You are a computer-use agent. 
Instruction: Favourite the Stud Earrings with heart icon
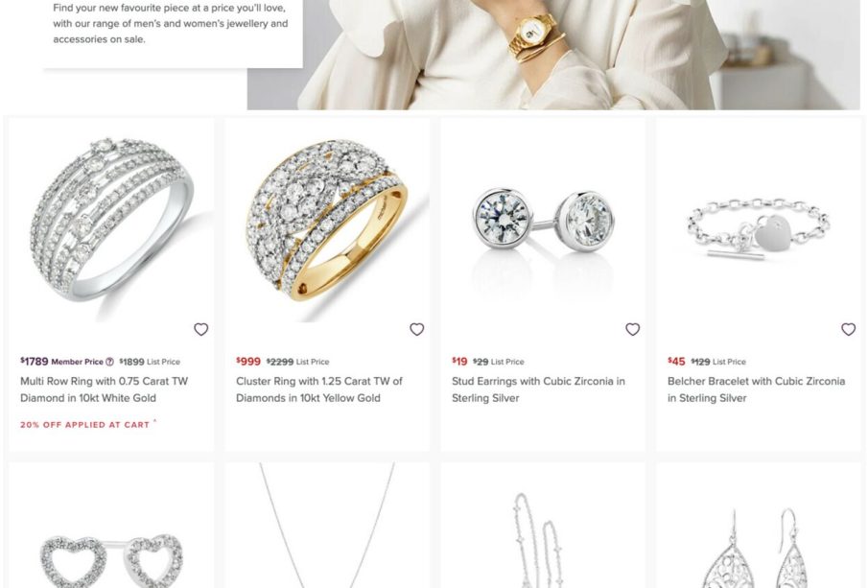(x=633, y=329)
